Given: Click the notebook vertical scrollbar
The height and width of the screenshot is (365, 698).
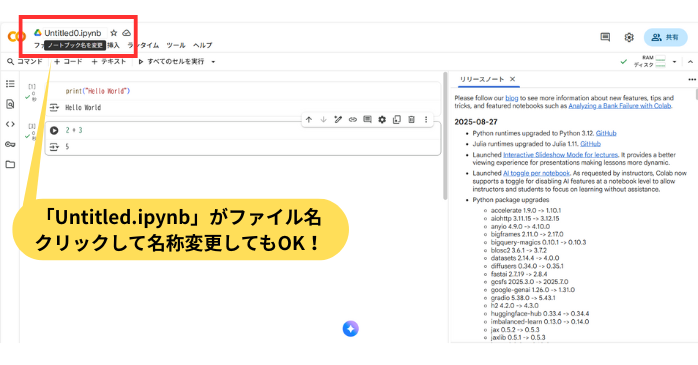Looking at the screenshot, I should 445,136.
